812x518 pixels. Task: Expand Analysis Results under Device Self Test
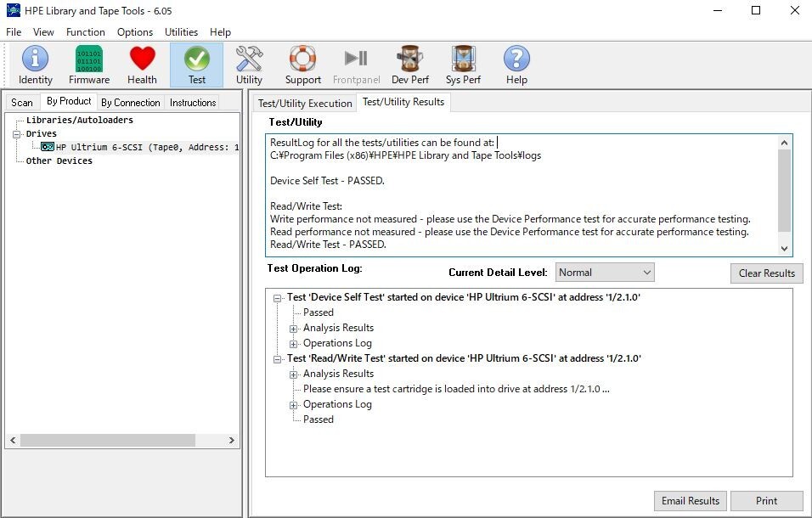point(294,329)
